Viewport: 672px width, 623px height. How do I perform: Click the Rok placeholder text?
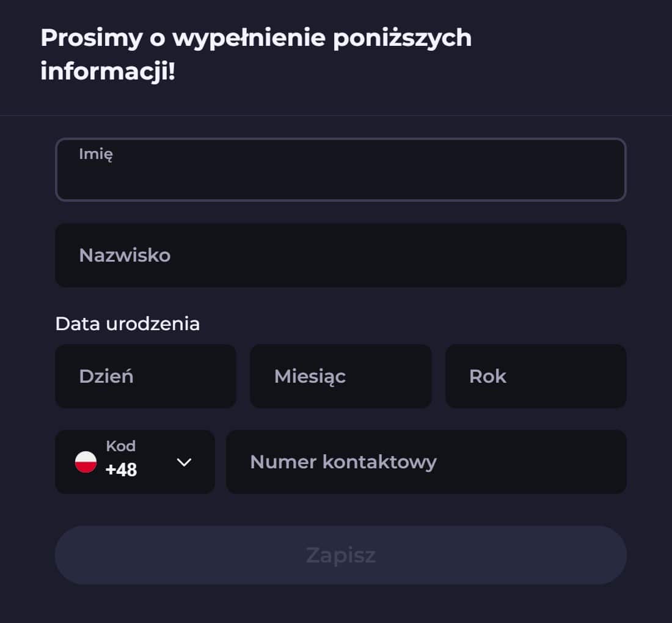(x=488, y=376)
